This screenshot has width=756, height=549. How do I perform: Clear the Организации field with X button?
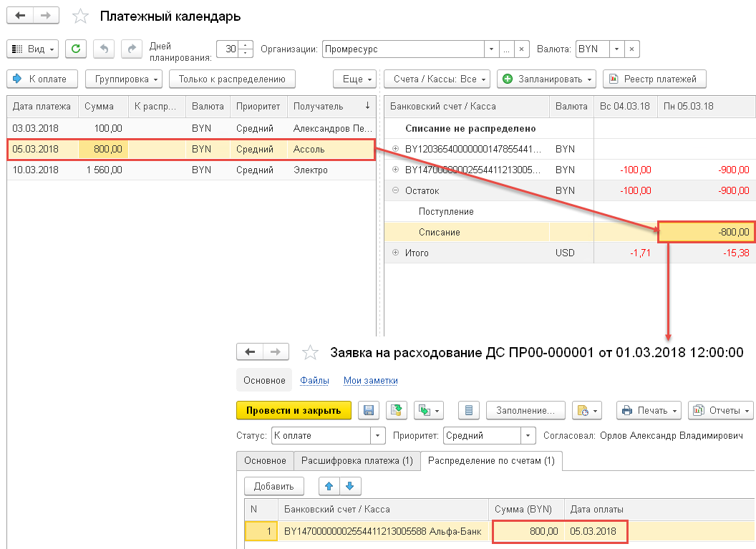(523, 49)
